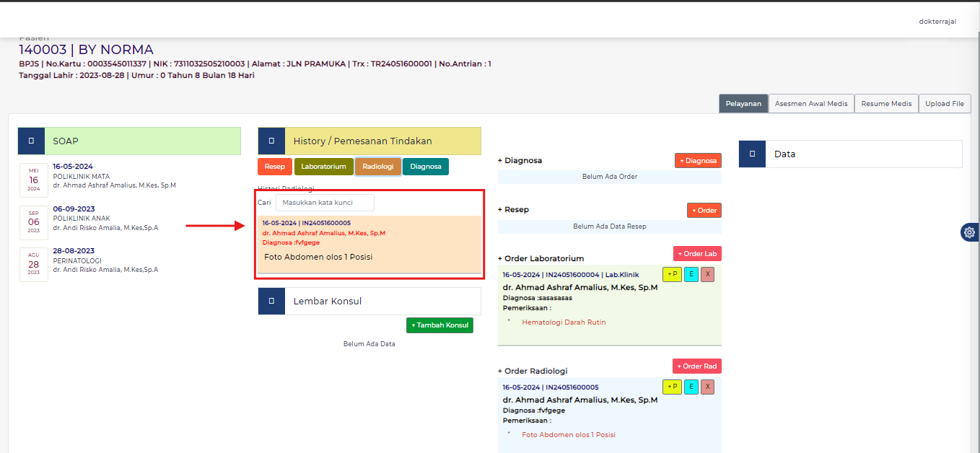The width and height of the screenshot is (980, 453).
Task: Click the SOAP panel header icon
Action: coord(31,141)
